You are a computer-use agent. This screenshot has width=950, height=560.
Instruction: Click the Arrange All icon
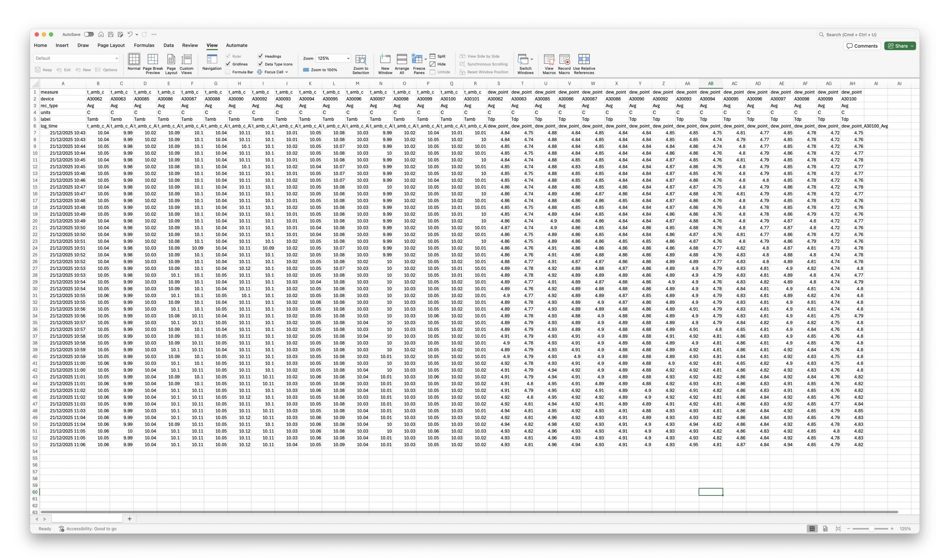point(402,59)
